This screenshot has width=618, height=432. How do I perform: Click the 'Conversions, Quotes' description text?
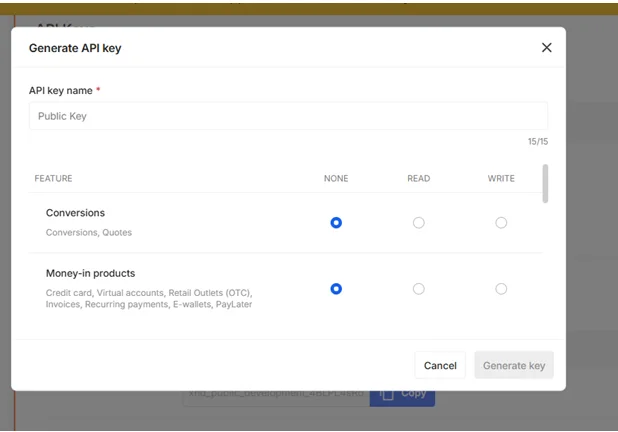89,233
